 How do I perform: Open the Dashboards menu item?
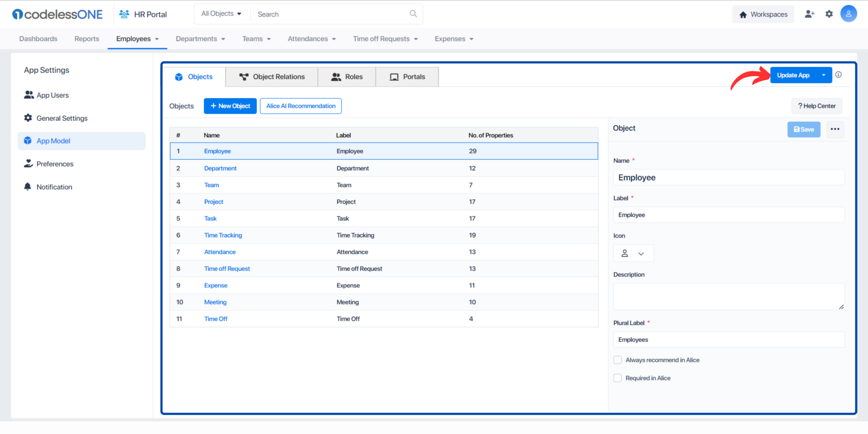pyautogui.click(x=38, y=39)
